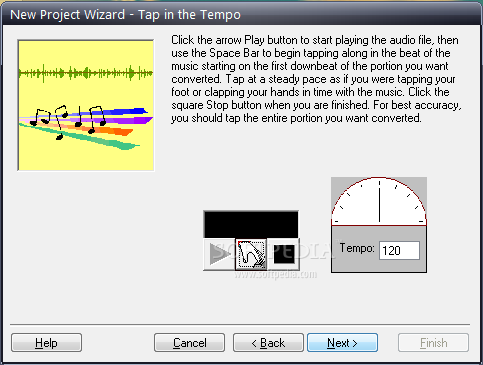Screen dimensions: 483x365
Task: Click the black beat display panel
Action: coord(251,224)
